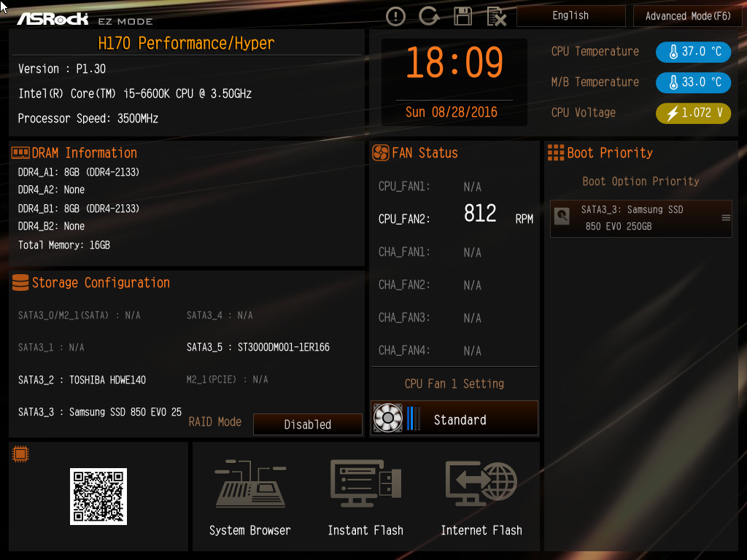Switch to Advanced Mode (F6)
The height and width of the screenshot is (560, 747).
pyautogui.click(x=687, y=16)
